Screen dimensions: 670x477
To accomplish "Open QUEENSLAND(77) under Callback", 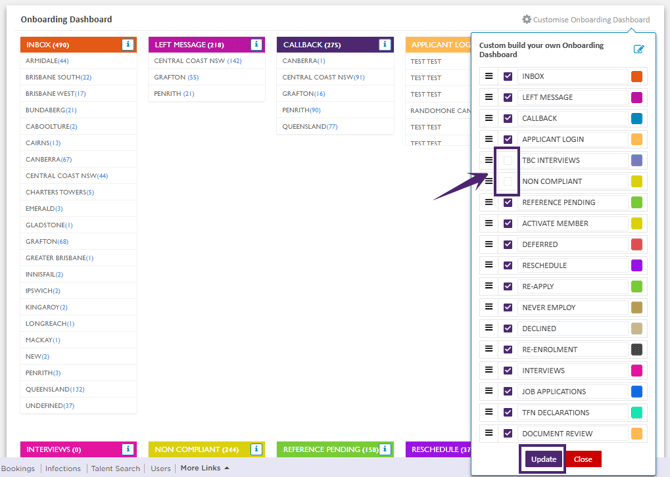I will point(310,127).
